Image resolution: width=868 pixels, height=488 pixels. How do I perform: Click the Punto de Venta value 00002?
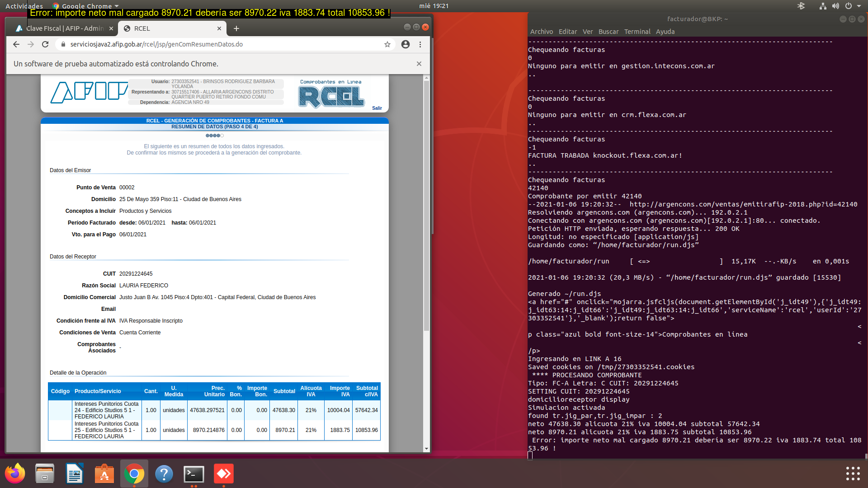coord(127,188)
